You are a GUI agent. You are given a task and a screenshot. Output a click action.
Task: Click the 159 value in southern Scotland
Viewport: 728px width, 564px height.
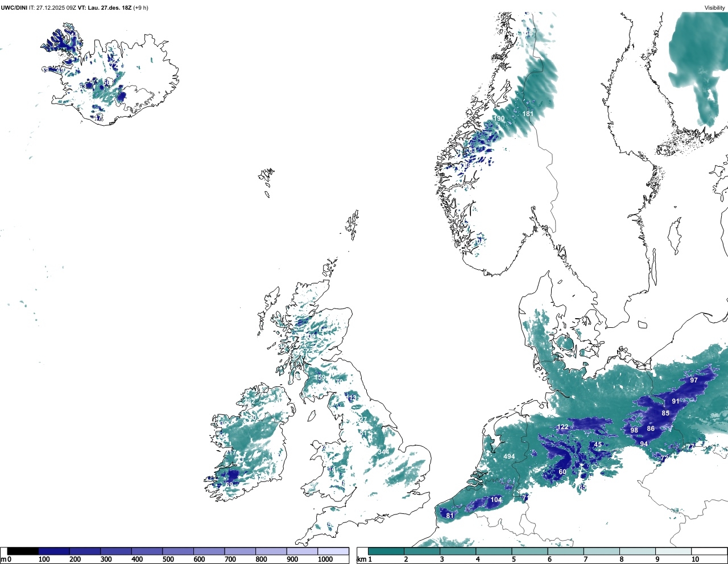click(320, 377)
